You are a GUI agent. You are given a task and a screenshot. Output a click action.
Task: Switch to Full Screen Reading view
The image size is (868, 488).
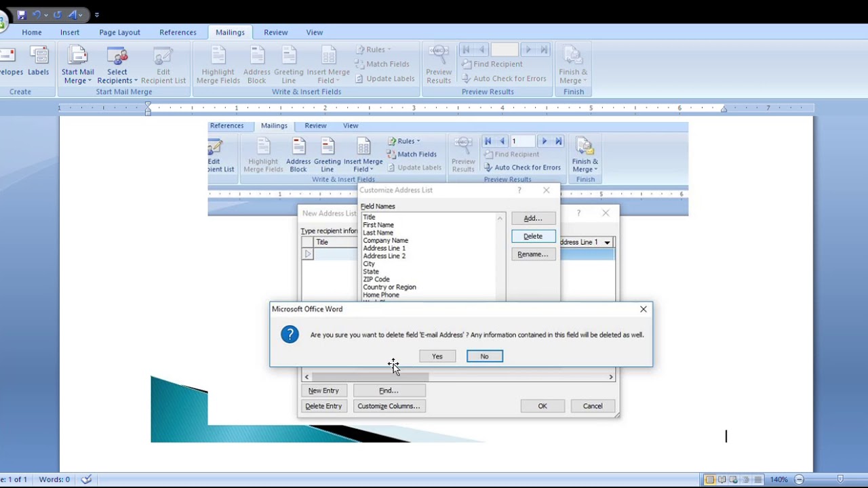722,479
